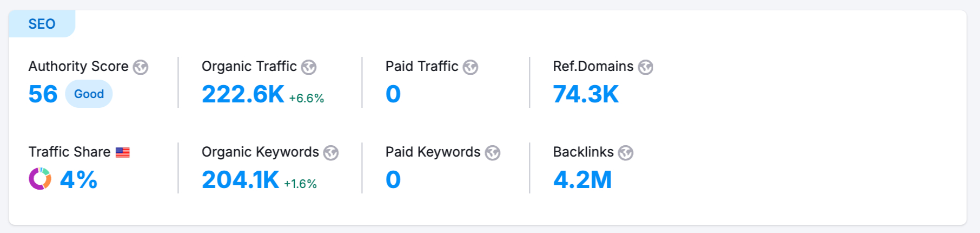
Task: Click the Good rating badge
Action: (x=89, y=94)
